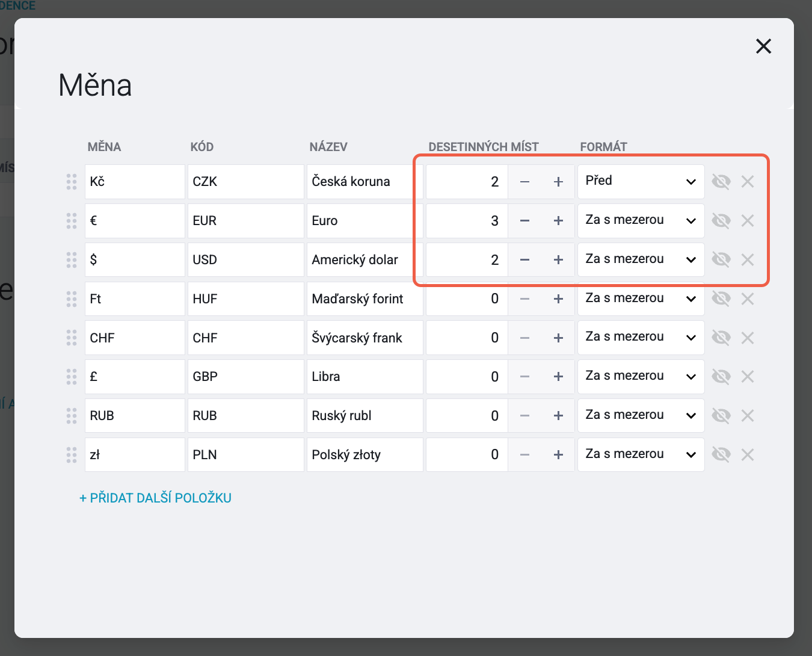Image resolution: width=812 pixels, height=656 pixels.
Task: Delete the Libra currency row
Action: [748, 377]
